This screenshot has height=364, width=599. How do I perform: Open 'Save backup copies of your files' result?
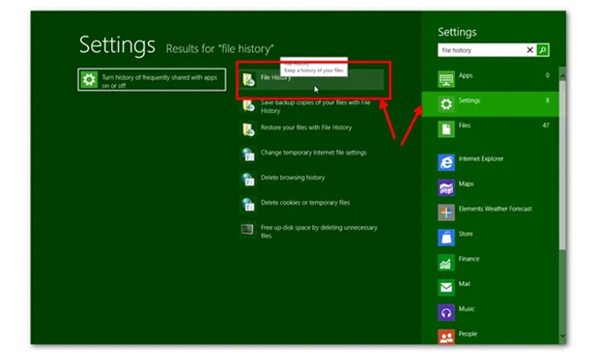(x=315, y=106)
